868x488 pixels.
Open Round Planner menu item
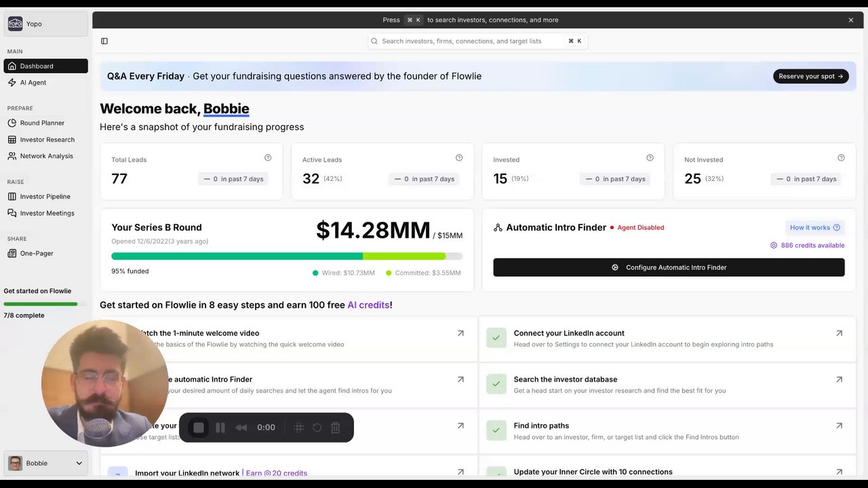point(45,123)
